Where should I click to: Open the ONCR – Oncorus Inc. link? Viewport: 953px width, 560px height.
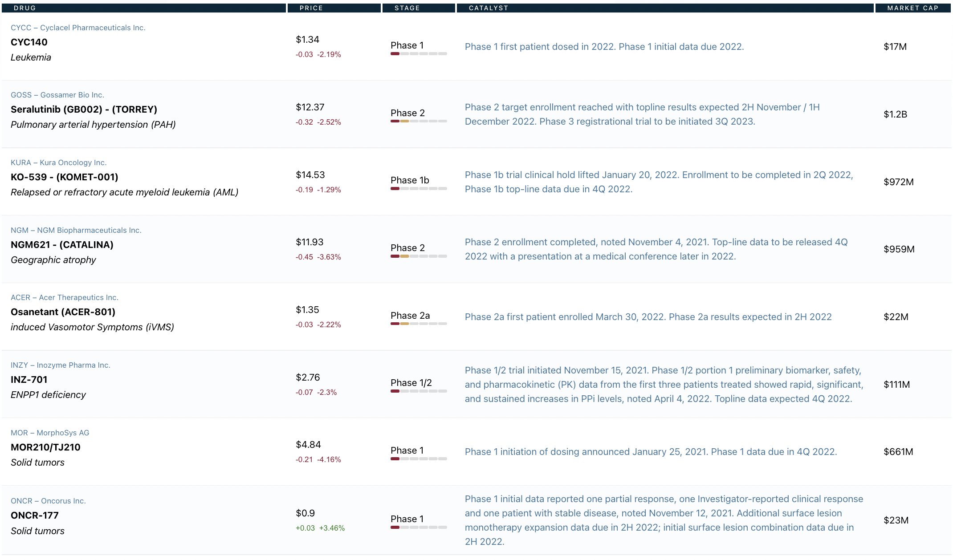pyautogui.click(x=48, y=500)
